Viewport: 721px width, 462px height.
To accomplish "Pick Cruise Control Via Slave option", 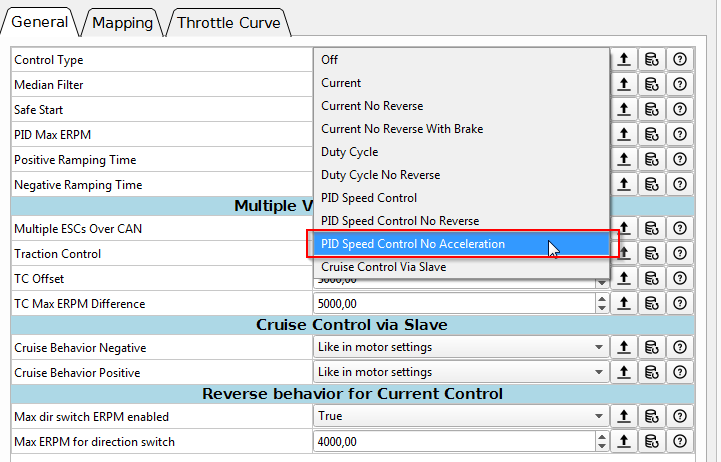I will 384,267.
